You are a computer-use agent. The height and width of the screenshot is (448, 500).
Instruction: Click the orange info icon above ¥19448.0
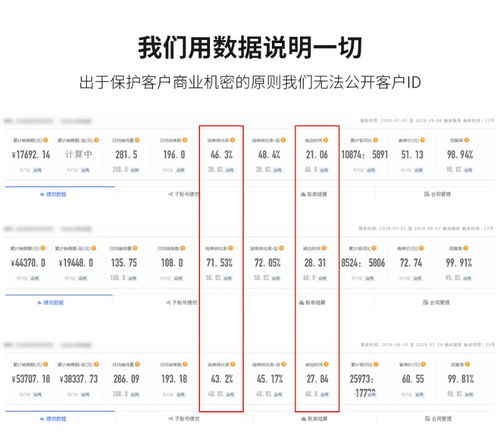point(94,248)
